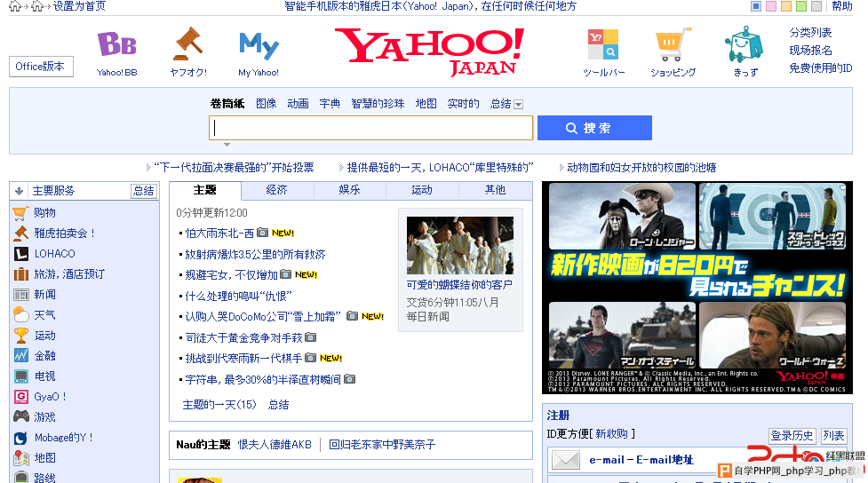The height and width of the screenshot is (483, 868).
Task: Click the travel suitcase icon beside 旅游, 酒店预订
Action: coord(21,274)
